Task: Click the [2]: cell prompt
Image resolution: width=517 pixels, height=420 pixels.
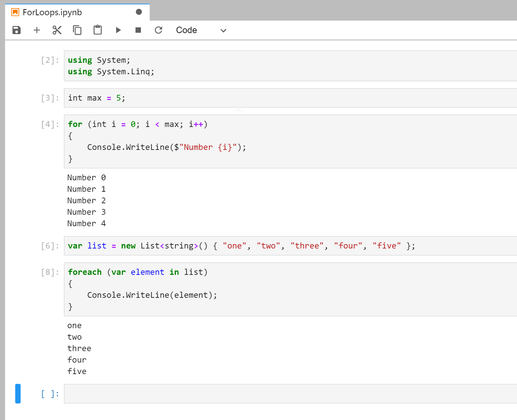Action: (50, 60)
